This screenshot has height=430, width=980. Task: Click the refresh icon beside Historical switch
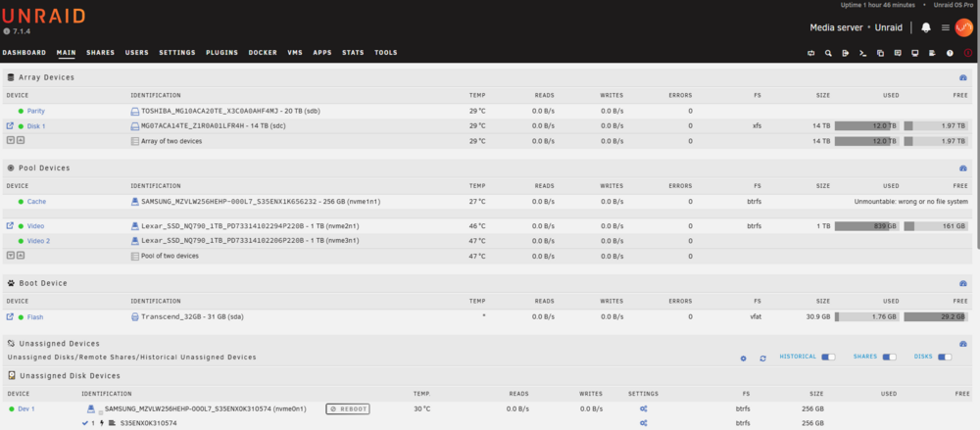(x=762, y=358)
